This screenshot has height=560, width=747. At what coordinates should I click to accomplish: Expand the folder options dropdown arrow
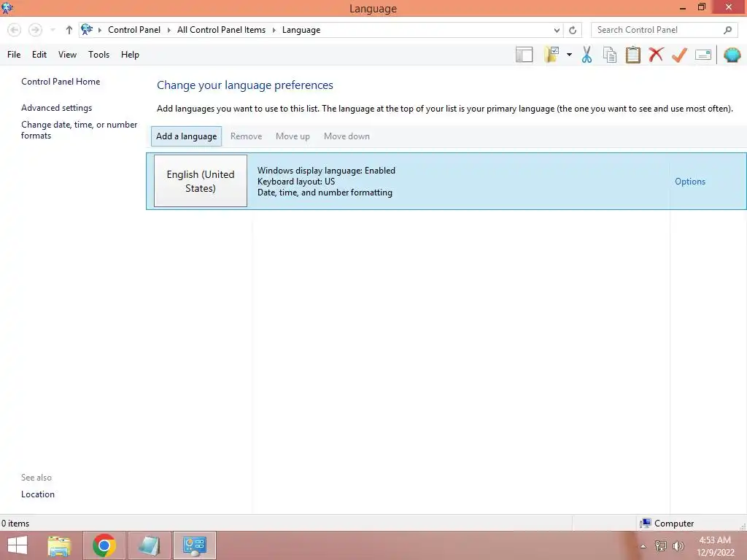(x=569, y=55)
